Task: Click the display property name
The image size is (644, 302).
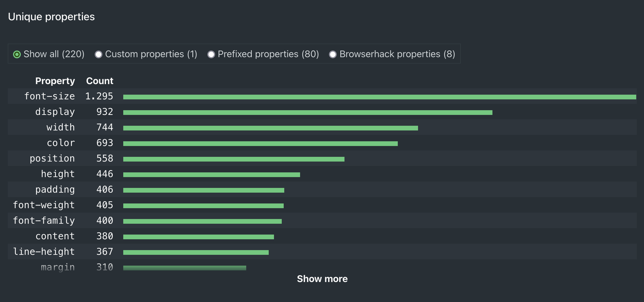Action: pyautogui.click(x=55, y=112)
